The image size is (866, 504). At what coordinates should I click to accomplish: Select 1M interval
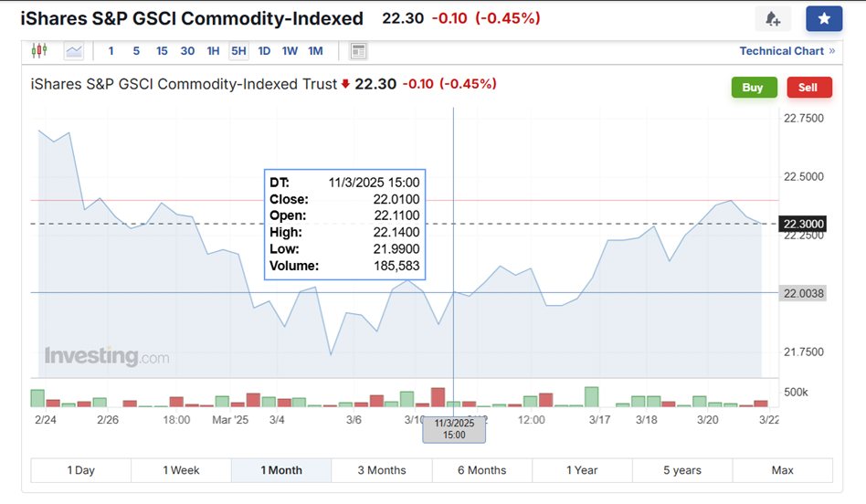click(315, 51)
